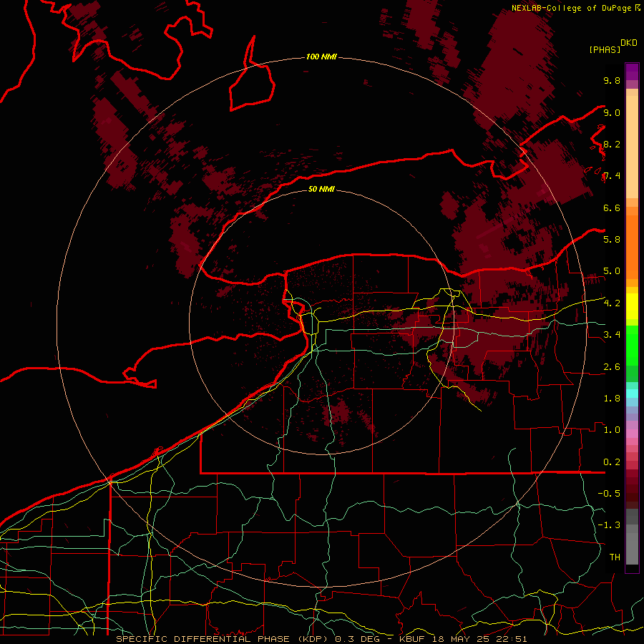This screenshot has height=644, width=644.
Task: Click the 4.2 value on color scale
Action: pyautogui.click(x=612, y=303)
